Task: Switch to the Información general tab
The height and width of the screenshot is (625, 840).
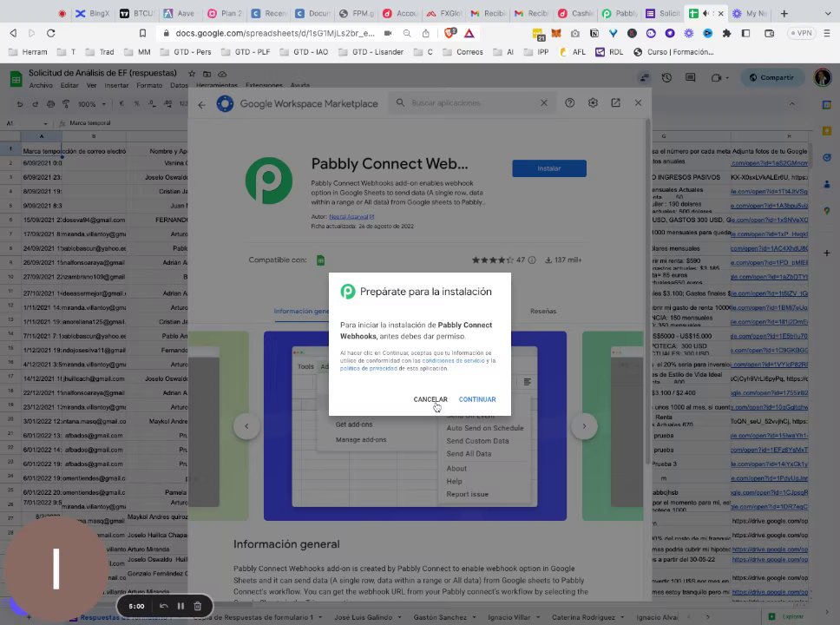Action: click(301, 311)
